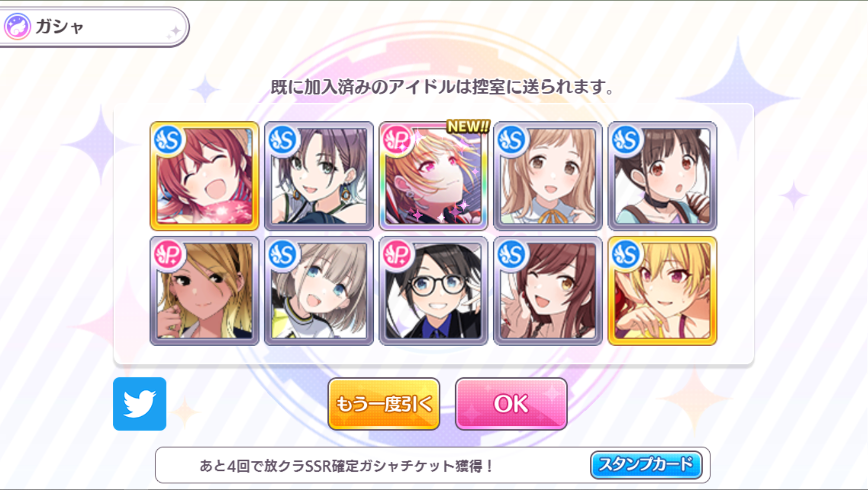Tap もう一度引く to draw again
Viewport: 868px width, 490px height.
click(384, 404)
